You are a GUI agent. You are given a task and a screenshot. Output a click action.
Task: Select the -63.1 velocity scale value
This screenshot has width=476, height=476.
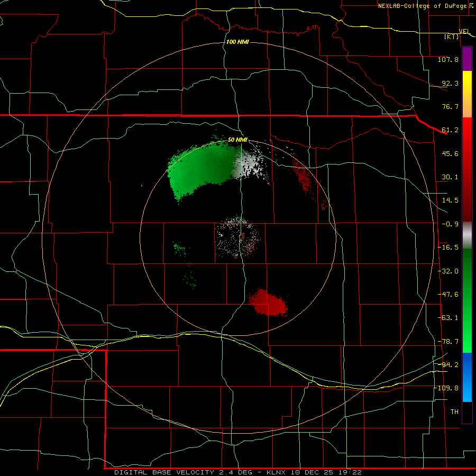448,318
